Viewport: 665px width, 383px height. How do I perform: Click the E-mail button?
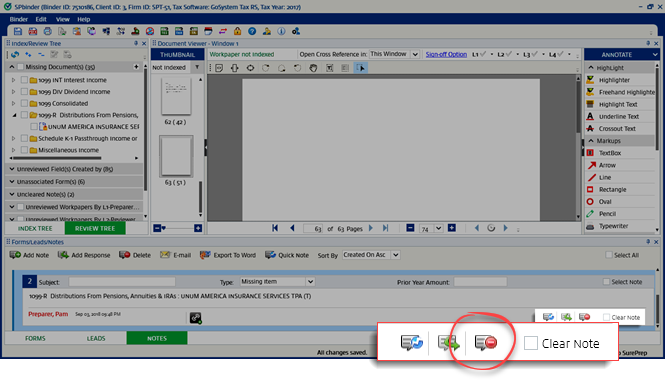[176, 255]
